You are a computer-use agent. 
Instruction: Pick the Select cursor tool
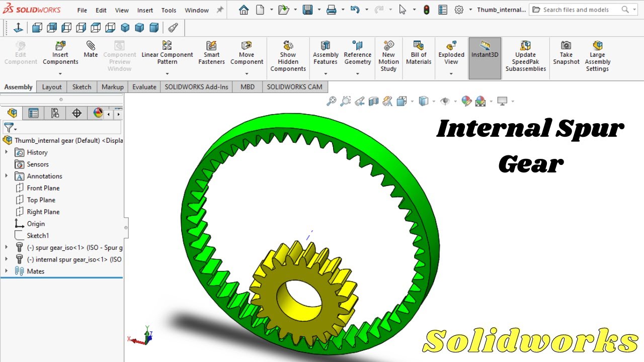[x=403, y=10]
